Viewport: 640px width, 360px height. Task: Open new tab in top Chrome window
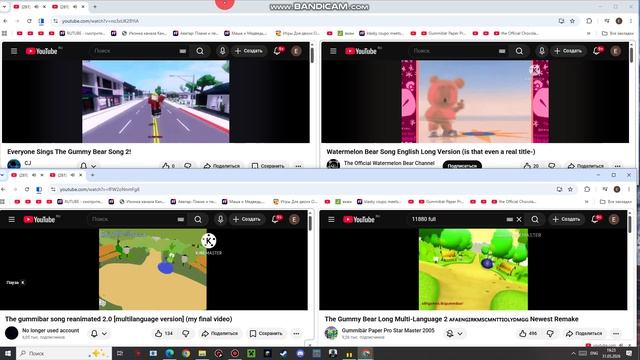pos(95,7)
